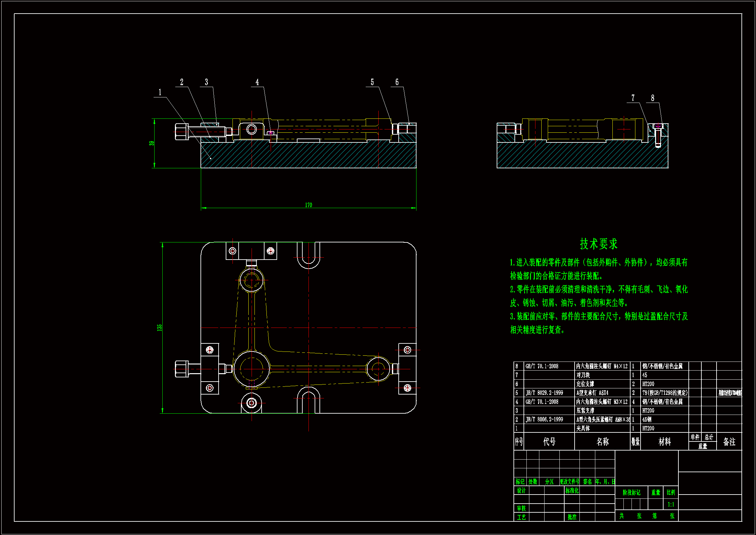Click the '共' sheet-count label

point(621,516)
